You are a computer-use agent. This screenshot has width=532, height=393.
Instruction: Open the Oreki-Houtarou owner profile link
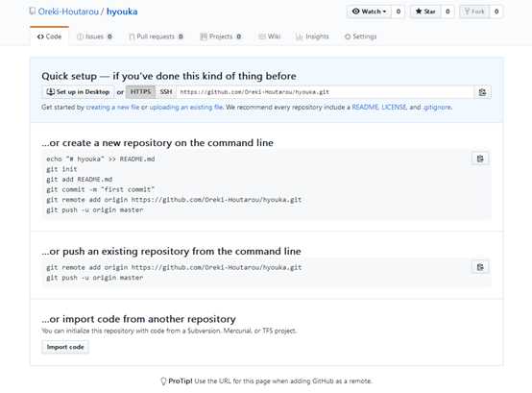coord(68,12)
